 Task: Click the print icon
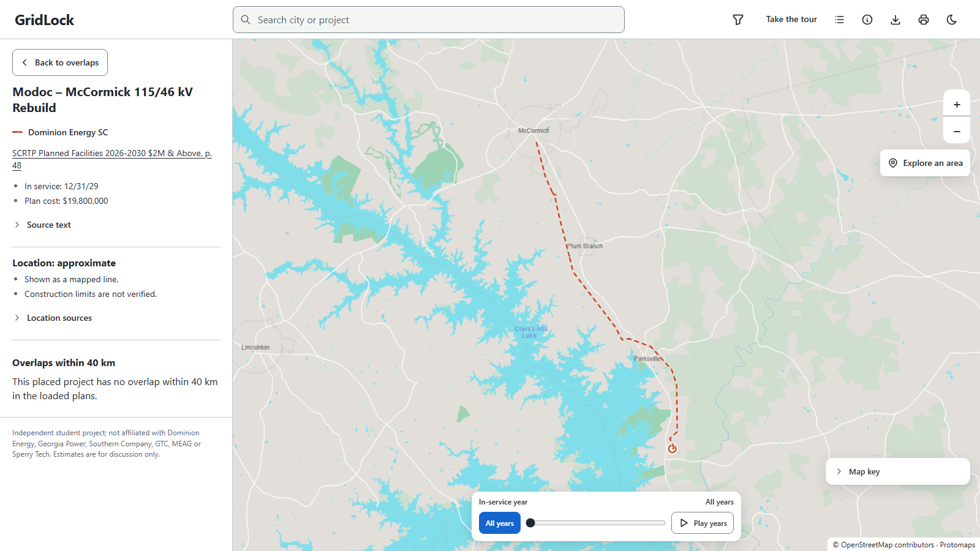click(924, 20)
